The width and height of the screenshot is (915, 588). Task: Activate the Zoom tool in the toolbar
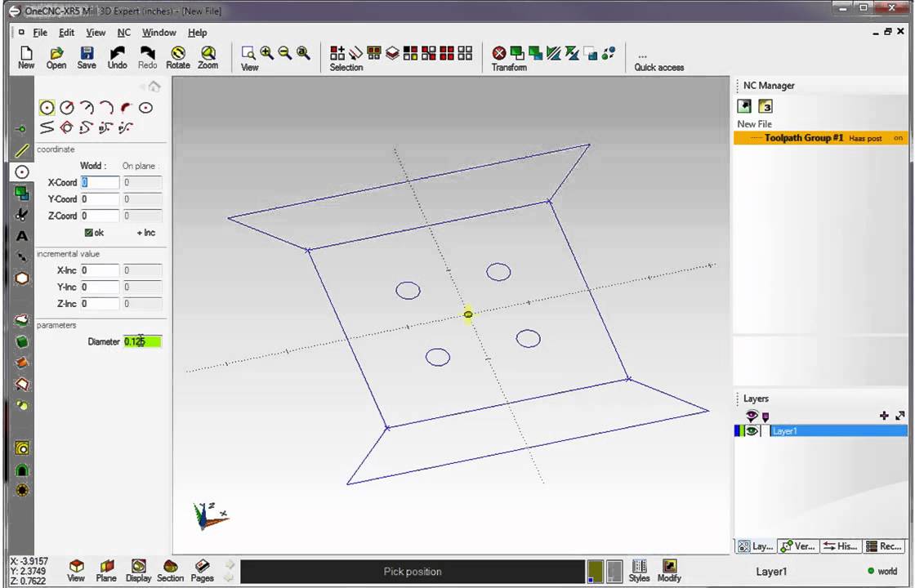coord(208,58)
